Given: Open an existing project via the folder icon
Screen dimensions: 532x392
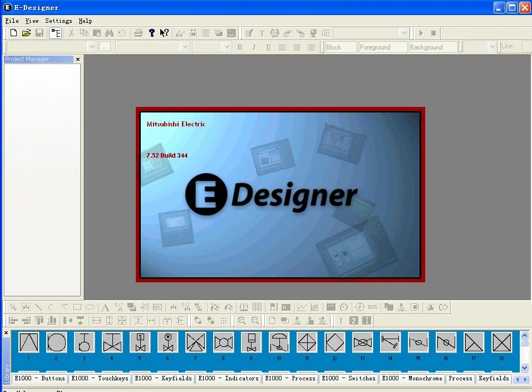Looking at the screenshot, I should coord(26,33).
